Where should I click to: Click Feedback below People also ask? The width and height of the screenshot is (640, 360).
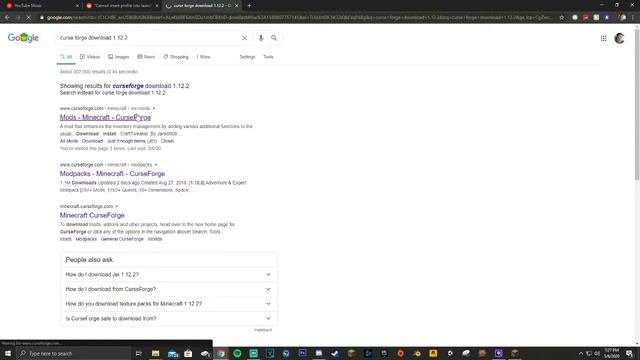click(263, 330)
